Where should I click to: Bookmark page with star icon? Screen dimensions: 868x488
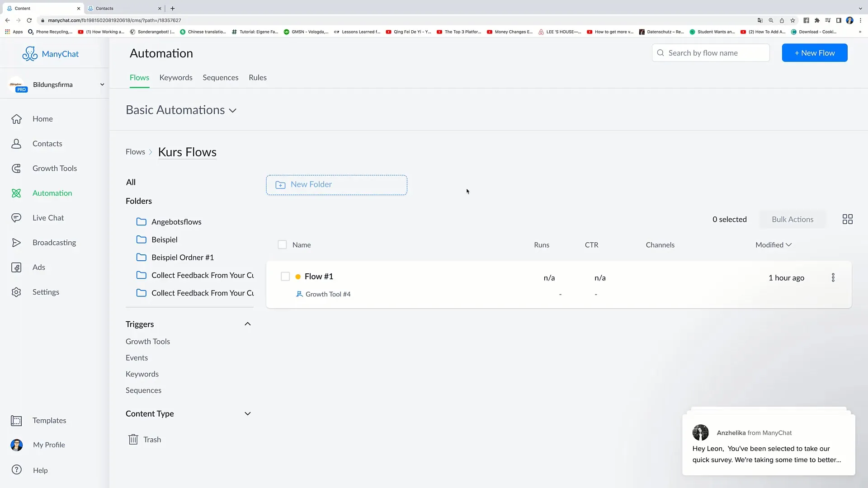point(793,20)
